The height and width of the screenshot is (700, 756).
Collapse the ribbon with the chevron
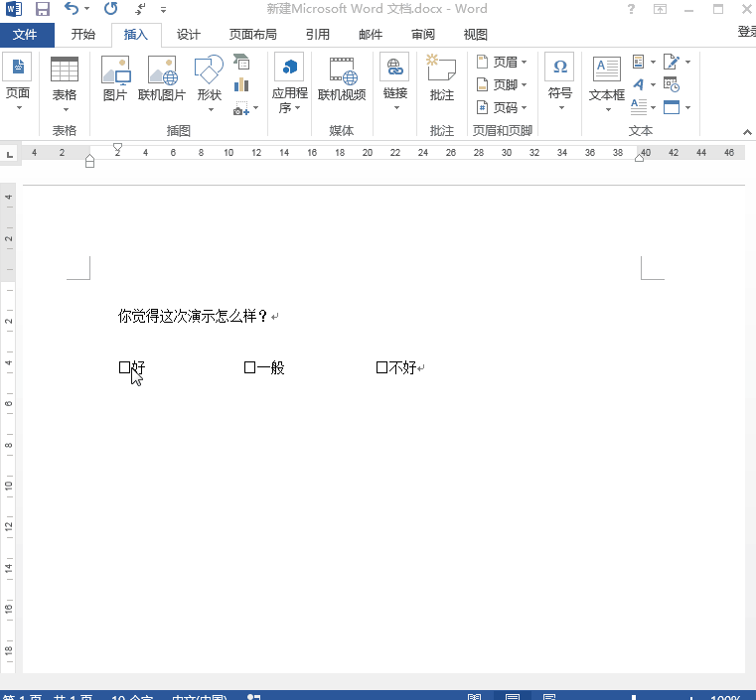point(747,132)
